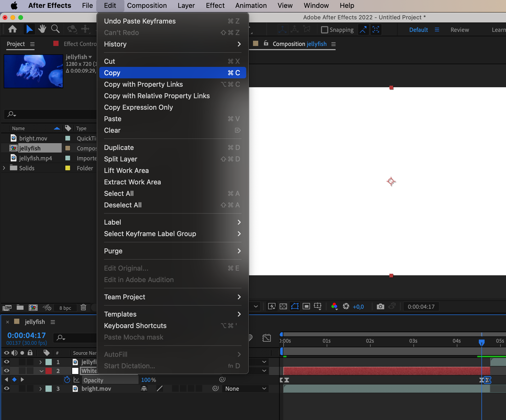Take a snapshot with camera icon

pyautogui.click(x=380, y=306)
